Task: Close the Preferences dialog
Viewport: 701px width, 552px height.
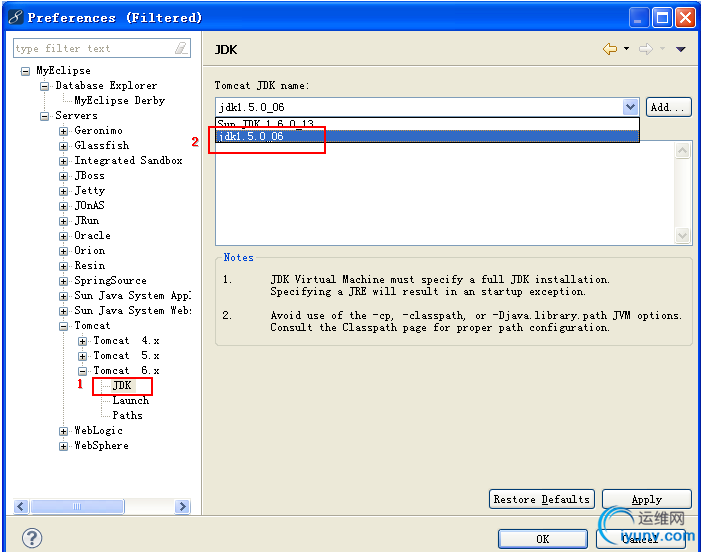Action: click(685, 18)
